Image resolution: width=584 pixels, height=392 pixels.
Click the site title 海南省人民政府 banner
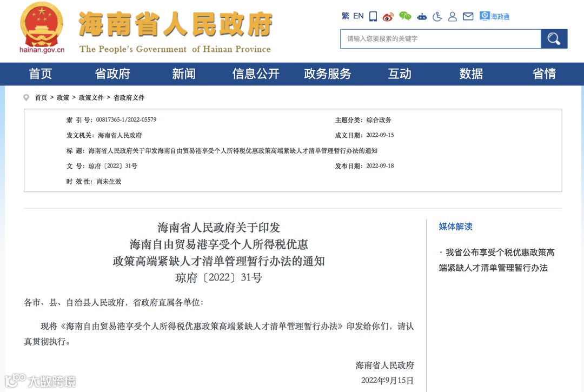pyautogui.click(x=175, y=24)
